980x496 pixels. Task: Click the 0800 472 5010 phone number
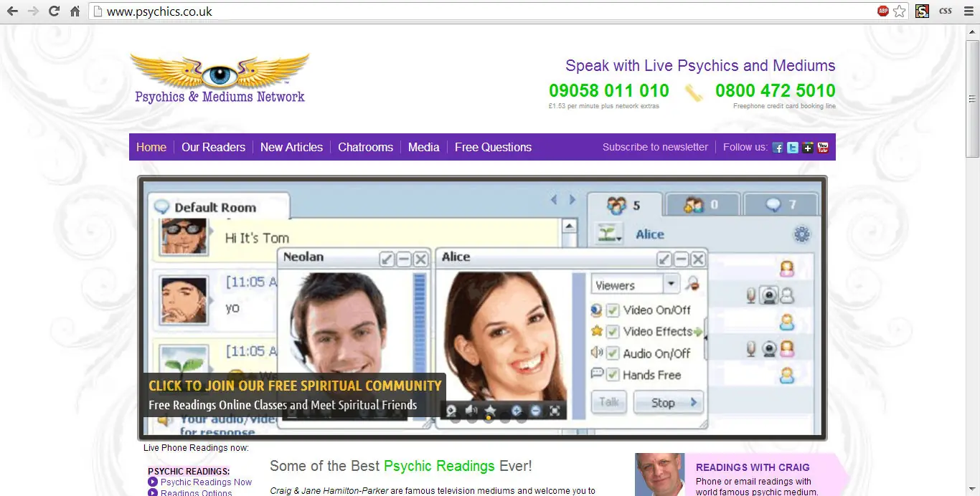tap(776, 91)
